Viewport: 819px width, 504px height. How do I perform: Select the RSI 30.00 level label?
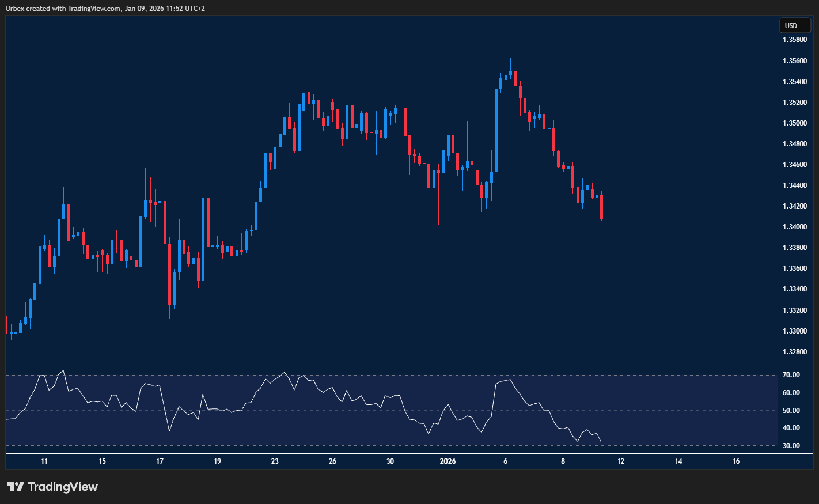[x=791, y=446]
